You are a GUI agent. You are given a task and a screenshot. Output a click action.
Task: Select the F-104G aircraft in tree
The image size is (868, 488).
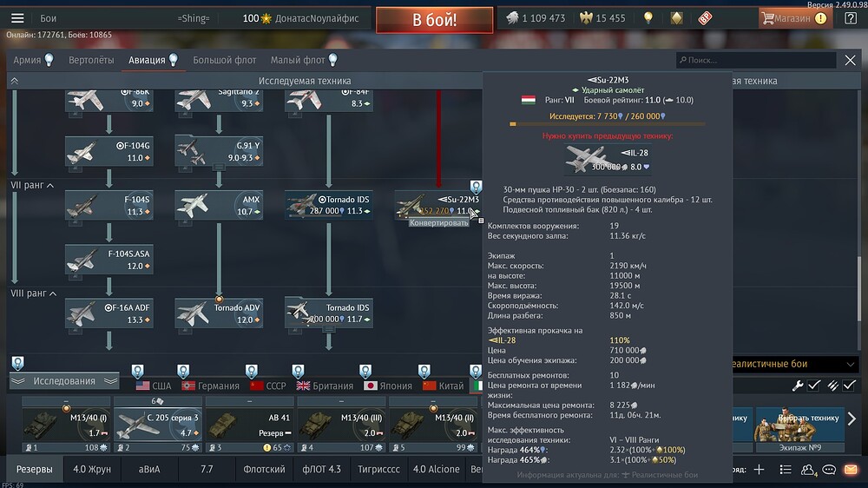pos(108,152)
